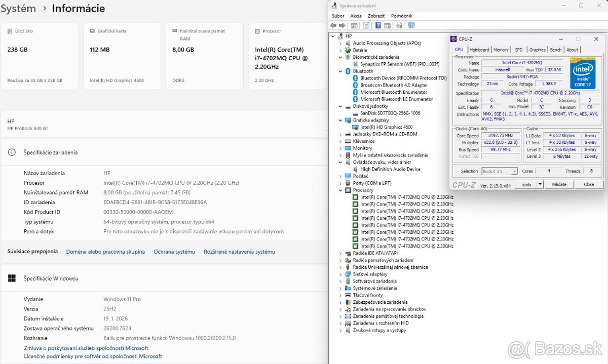Image resolution: width=608 pixels, height=364 pixels.
Task: Collapse the Procesory tree node
Action: (x=340, y=190)
